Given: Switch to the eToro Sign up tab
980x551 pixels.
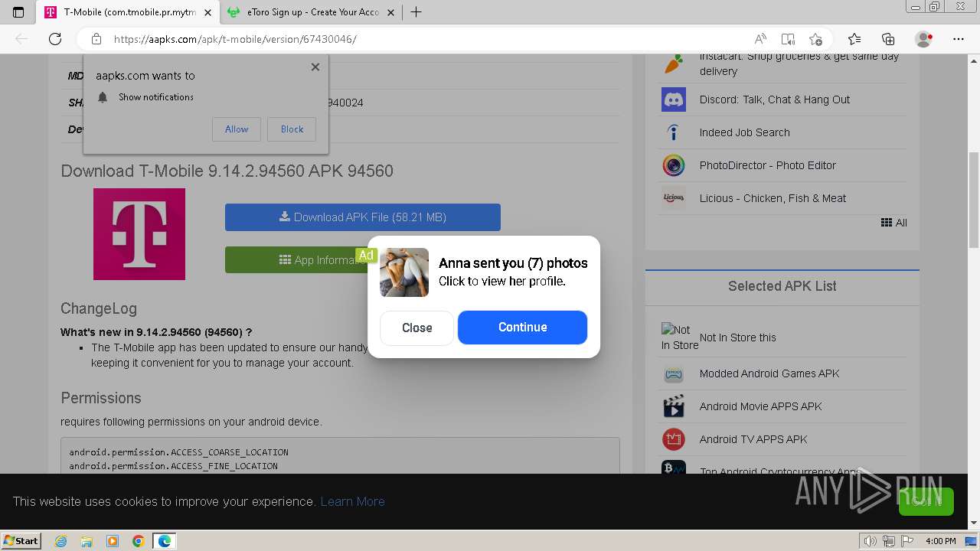Looking at the screenshot, I should 312,12.
